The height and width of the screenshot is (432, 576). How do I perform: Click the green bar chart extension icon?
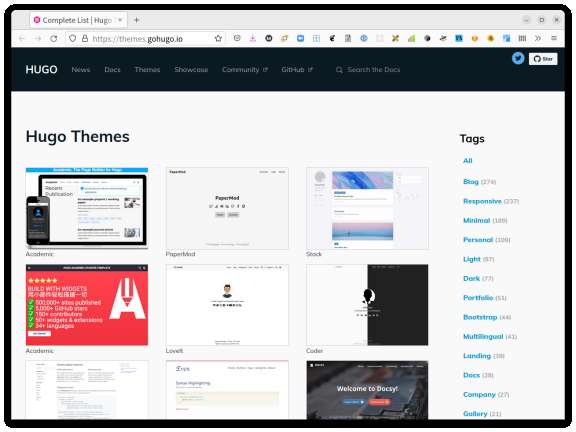click(411, 38)
